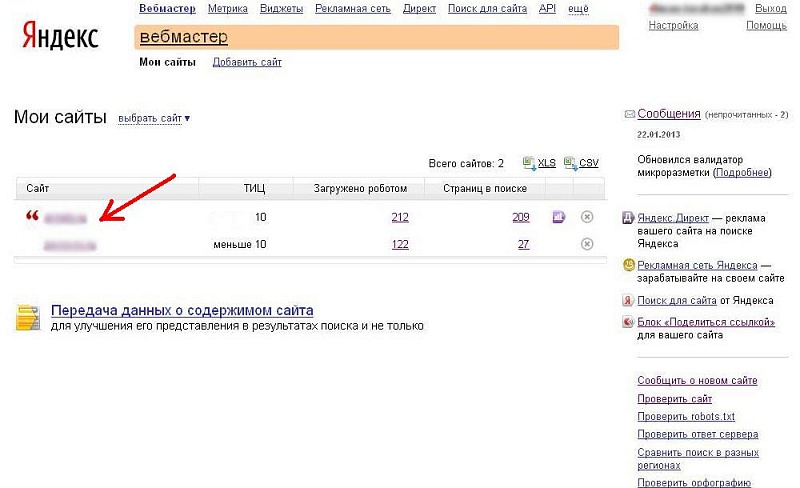Open the Рекламная сеть service link
Image resolution: width=800 pixels, height=488 pixels.
tap(353, 9)
